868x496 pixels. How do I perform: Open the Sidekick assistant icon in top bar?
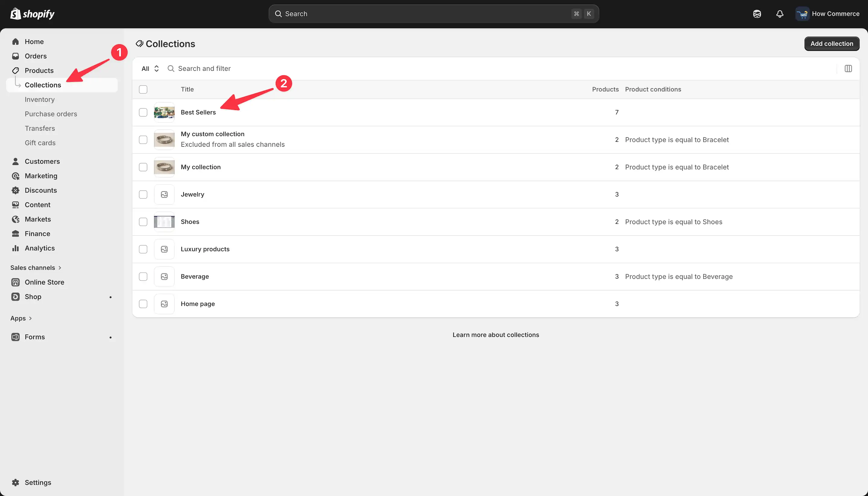coord(757,14)
